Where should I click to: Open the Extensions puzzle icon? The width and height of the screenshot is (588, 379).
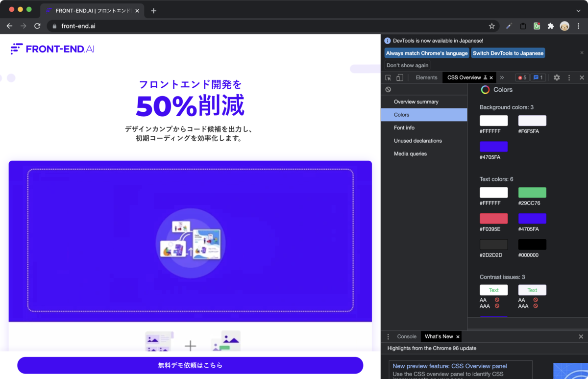[551, 26]
